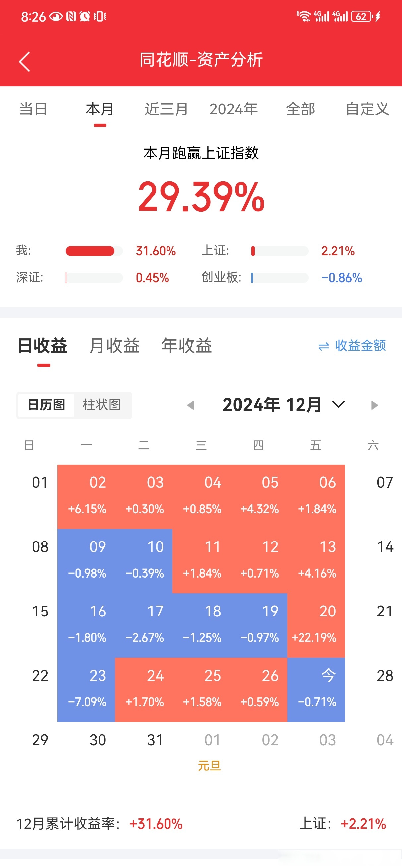
Task: Open 日收益 daily returns tab
Action: (42, 346)
